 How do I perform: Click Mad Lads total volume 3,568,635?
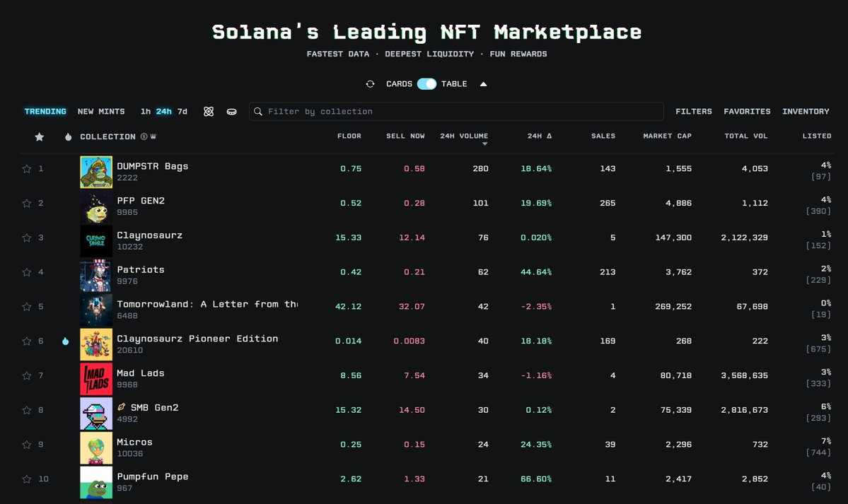[x=744, y=375]
